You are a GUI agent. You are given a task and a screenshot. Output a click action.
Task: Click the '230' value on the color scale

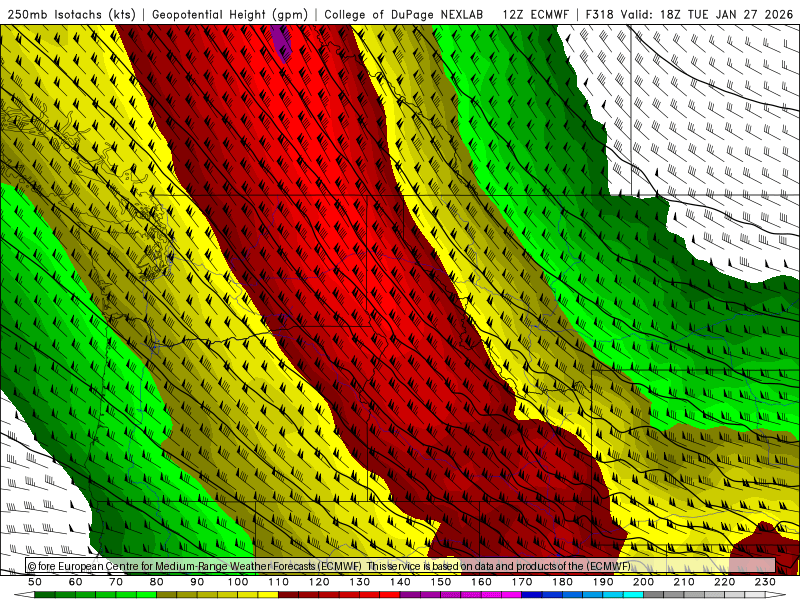click(x=765, y=582)
